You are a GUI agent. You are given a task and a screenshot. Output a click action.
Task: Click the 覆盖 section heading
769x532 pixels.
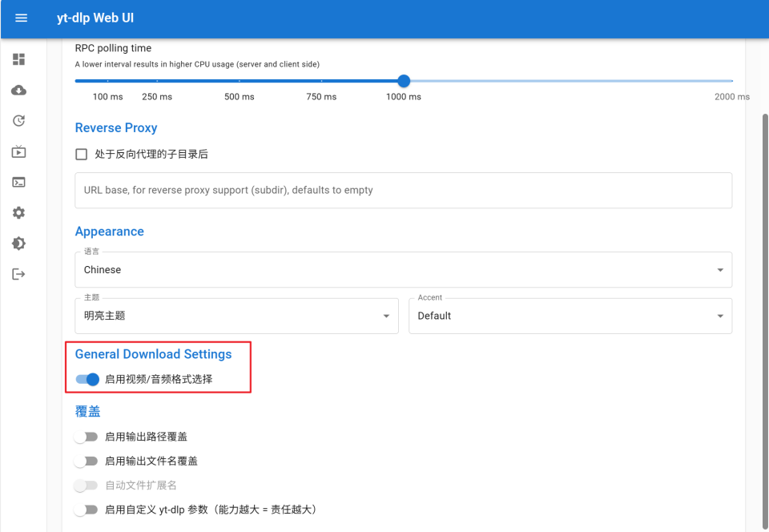tap(88, 411)
